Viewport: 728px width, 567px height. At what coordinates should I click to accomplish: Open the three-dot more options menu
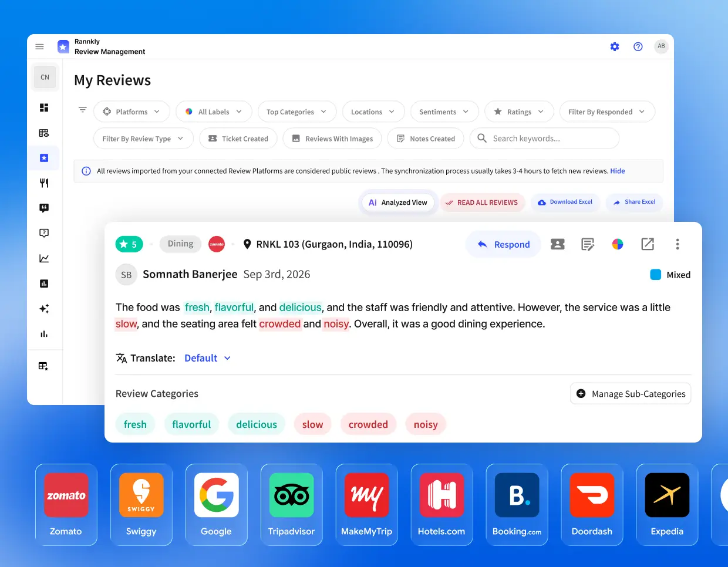tap(678, 244)
